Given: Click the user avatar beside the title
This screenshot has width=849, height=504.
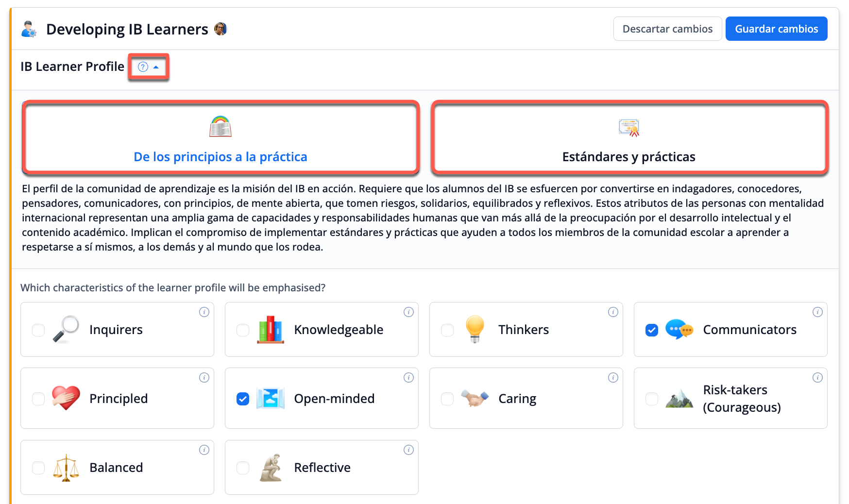Looking at the screenshot, I should (x=221, y=29).
